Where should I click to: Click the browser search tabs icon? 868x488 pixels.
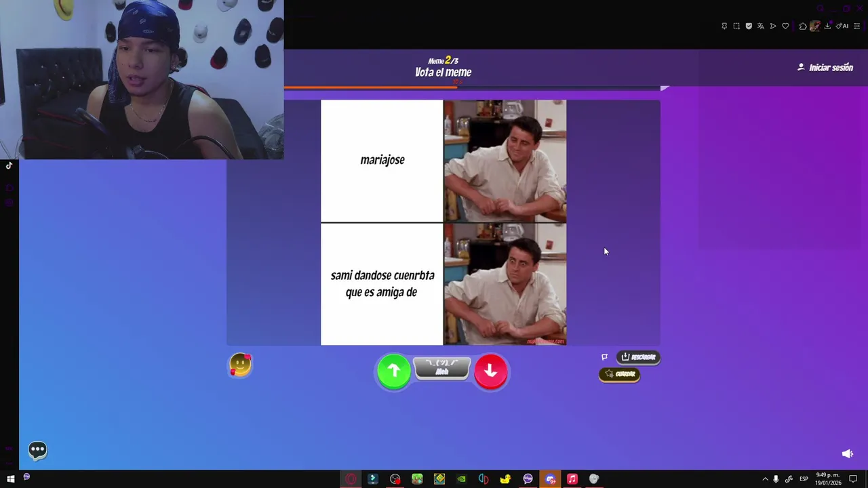tap(820, 8)
